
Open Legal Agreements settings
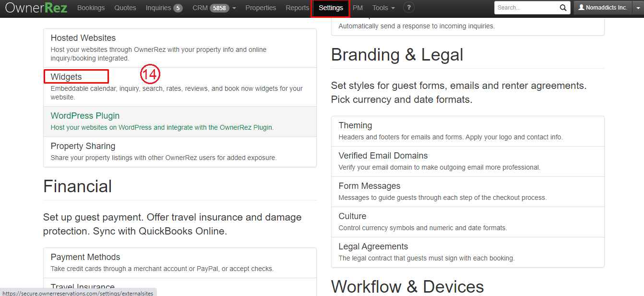(468, 252)
